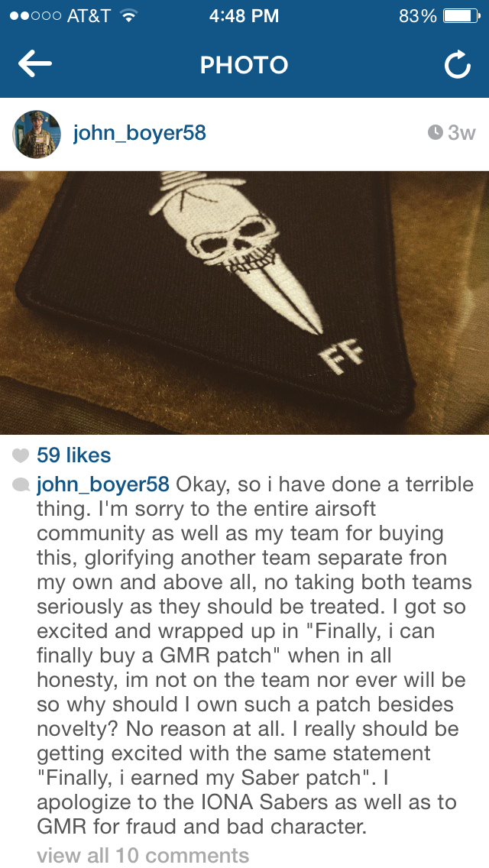Viewport: 489px width, 868px height.
Task: View the 59 likes list
Action: 73,455
